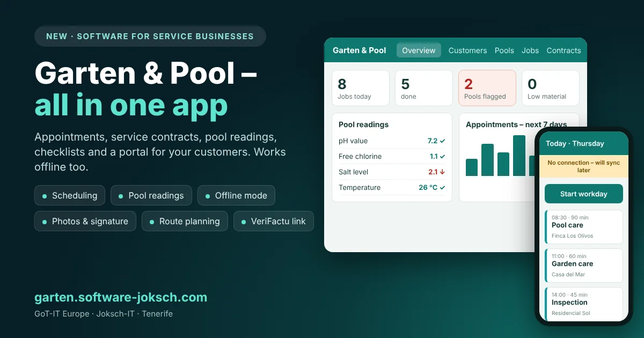Screen dimensions: 644x338
Task: Click the tallest bar in appointments chart
Action: coord(519,156)
